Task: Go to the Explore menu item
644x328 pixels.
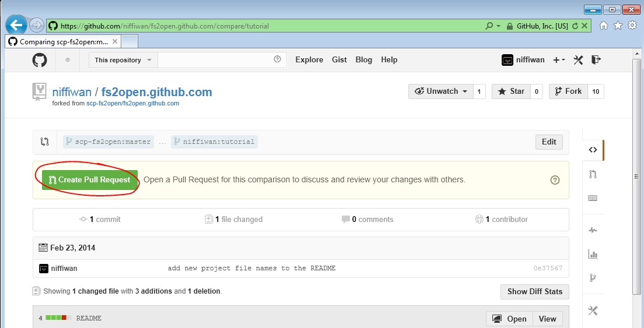Action: (309, 59)
